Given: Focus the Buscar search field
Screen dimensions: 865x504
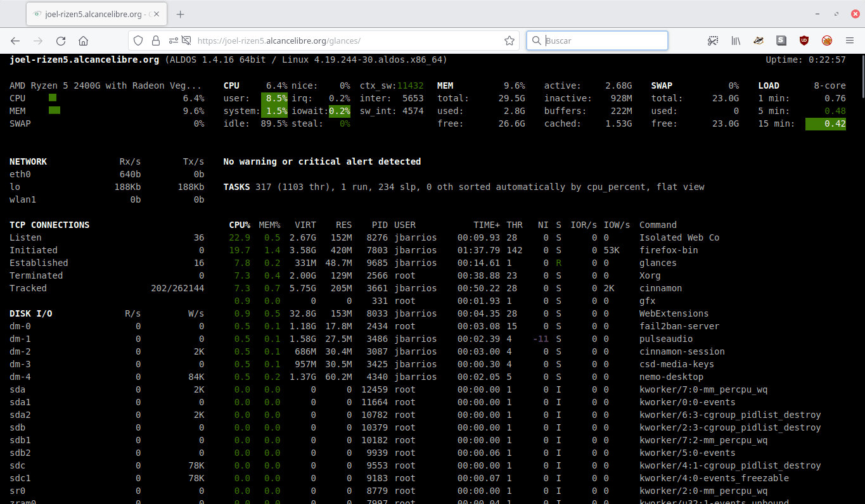Looking at the screenshot, I should (597, 41).
